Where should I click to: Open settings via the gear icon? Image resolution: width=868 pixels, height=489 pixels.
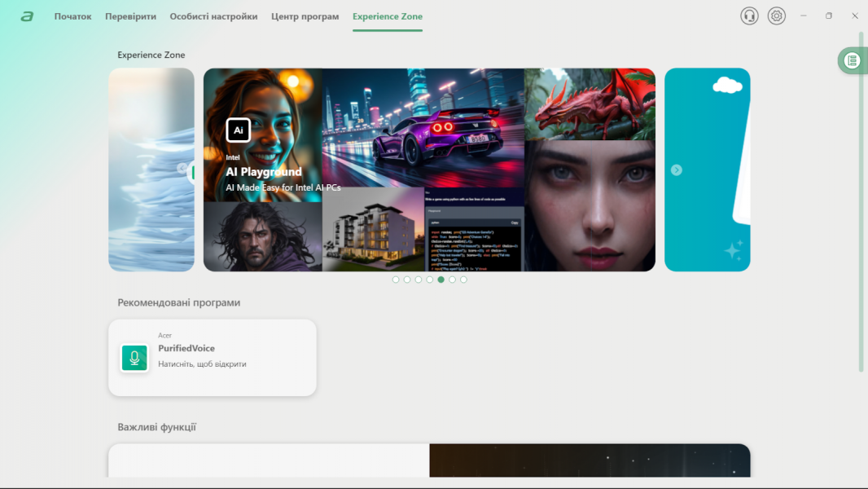point(777,15)
